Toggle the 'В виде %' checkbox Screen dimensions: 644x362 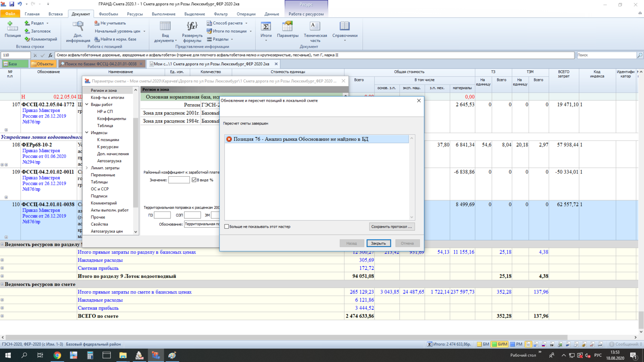click(x=194, y=180)
